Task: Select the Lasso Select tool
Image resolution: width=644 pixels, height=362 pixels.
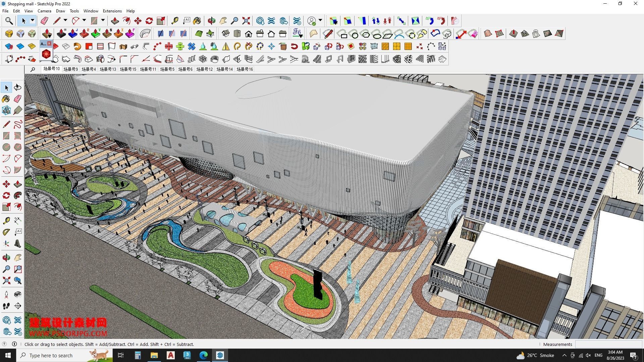Action: point(18,87)
